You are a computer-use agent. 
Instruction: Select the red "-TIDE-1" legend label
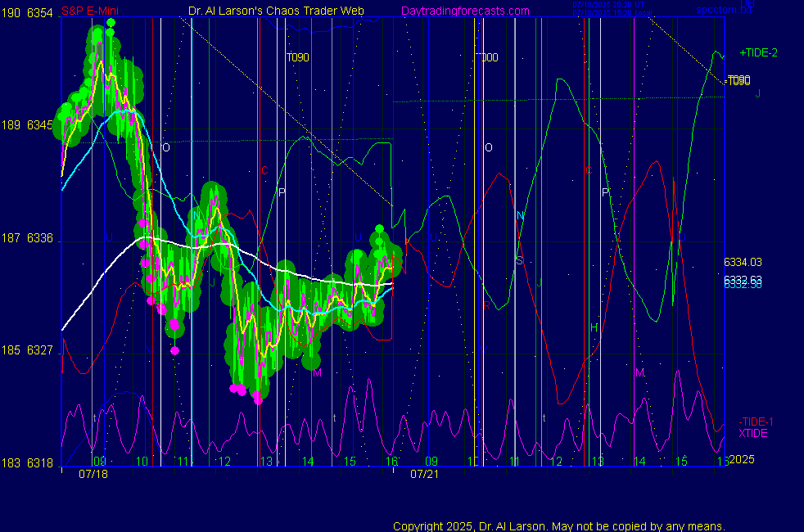point(756,422)
